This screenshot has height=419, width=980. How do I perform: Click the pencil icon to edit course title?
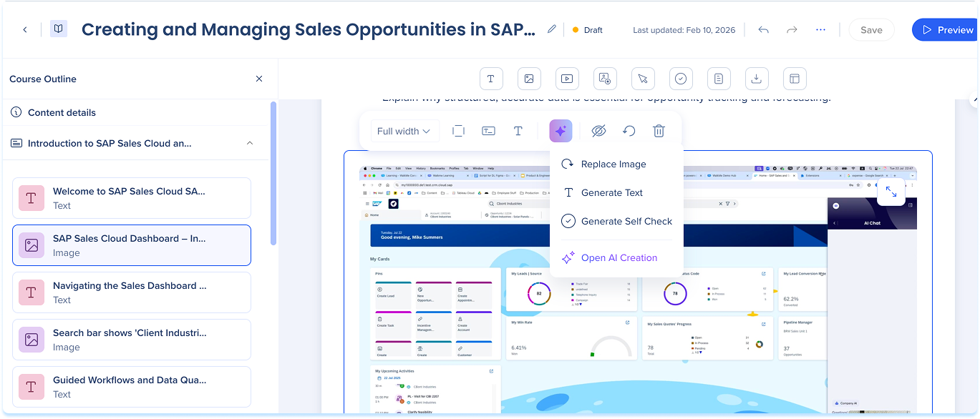click(x=551, y=30)
